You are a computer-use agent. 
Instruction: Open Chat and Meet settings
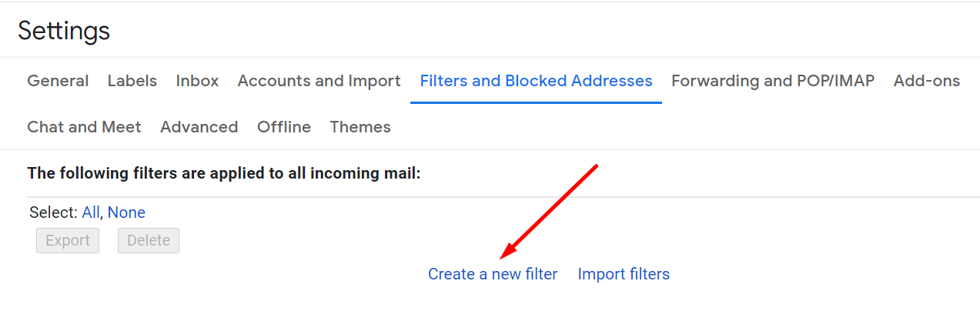coord(84,127)
